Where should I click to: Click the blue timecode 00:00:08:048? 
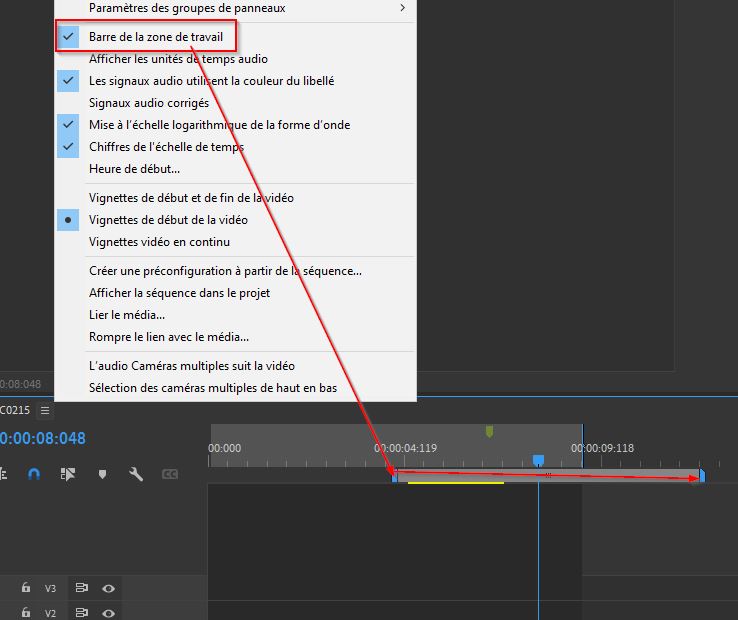[42, 438]
